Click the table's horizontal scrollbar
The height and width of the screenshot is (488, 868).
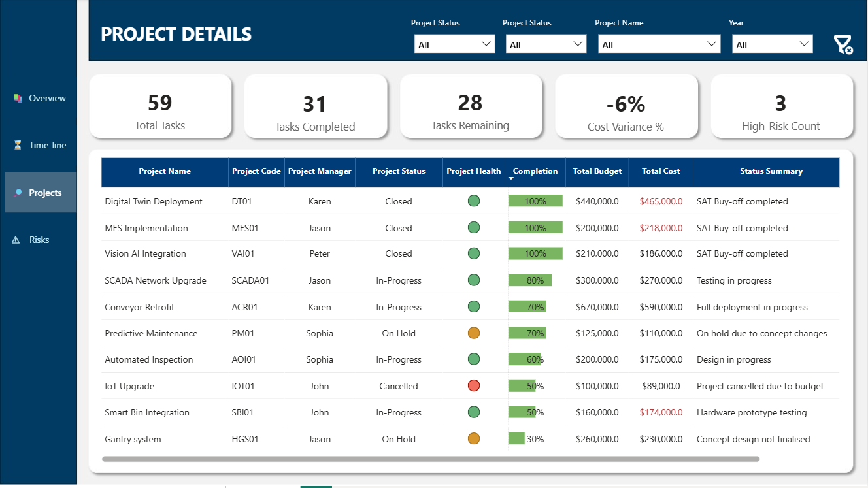point(430,459)
